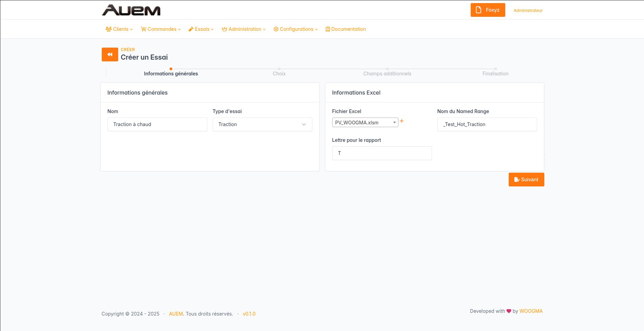Click the Configurations gear icon

[x=276, y=29]
